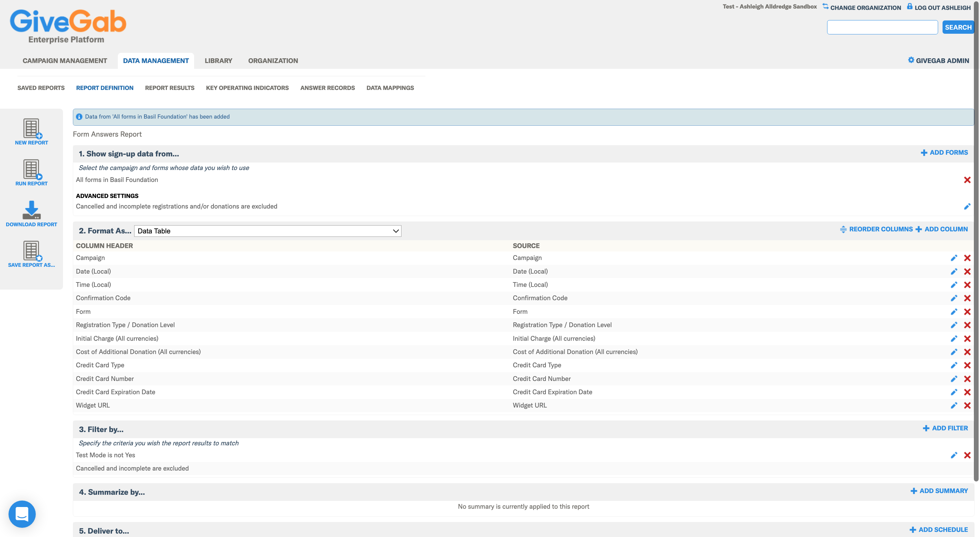Delete Cost of Additional Donation column
The height and width of the screenshot is (537, 980).
click(x=967, y=352)
